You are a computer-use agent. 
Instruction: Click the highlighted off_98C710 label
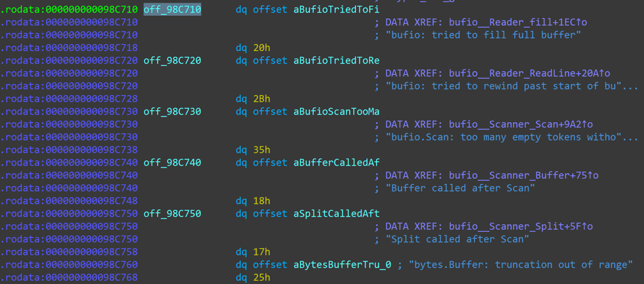coord(172,9)
